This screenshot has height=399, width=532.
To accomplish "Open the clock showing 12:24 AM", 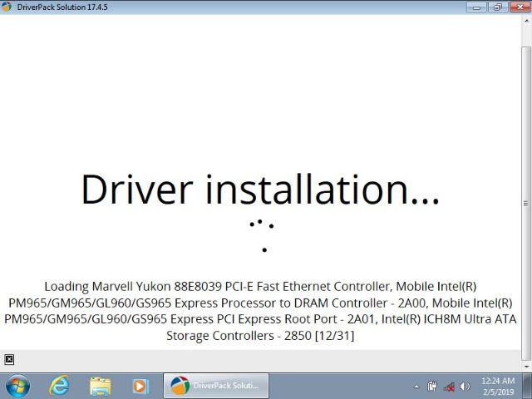I will pos(497,386).
